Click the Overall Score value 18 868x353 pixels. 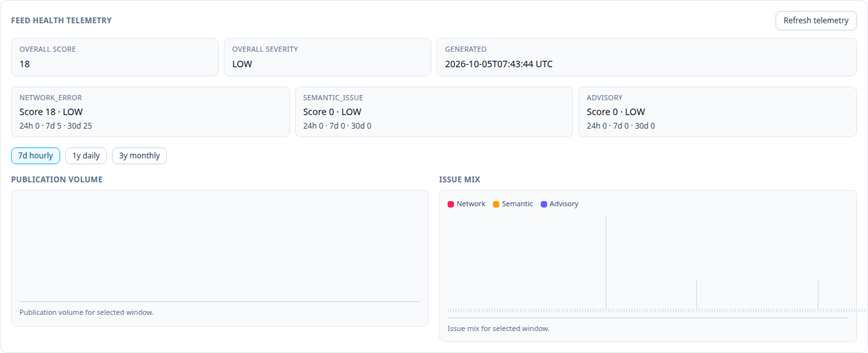[x=25, y=64]
